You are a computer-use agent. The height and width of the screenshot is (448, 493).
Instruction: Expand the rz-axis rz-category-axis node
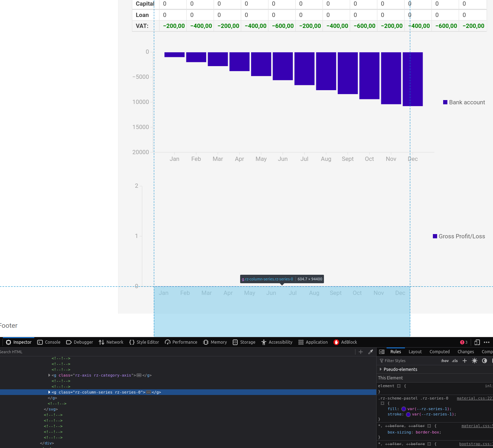49,375
